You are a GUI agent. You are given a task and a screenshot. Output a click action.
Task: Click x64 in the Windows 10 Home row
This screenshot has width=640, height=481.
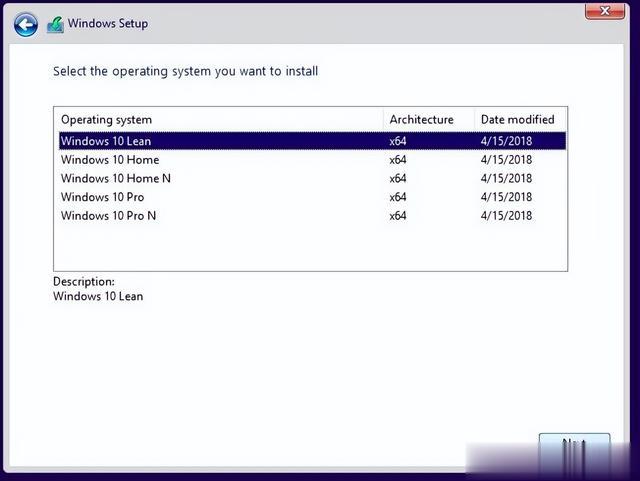pyautogui.click(x=398, y=160)
